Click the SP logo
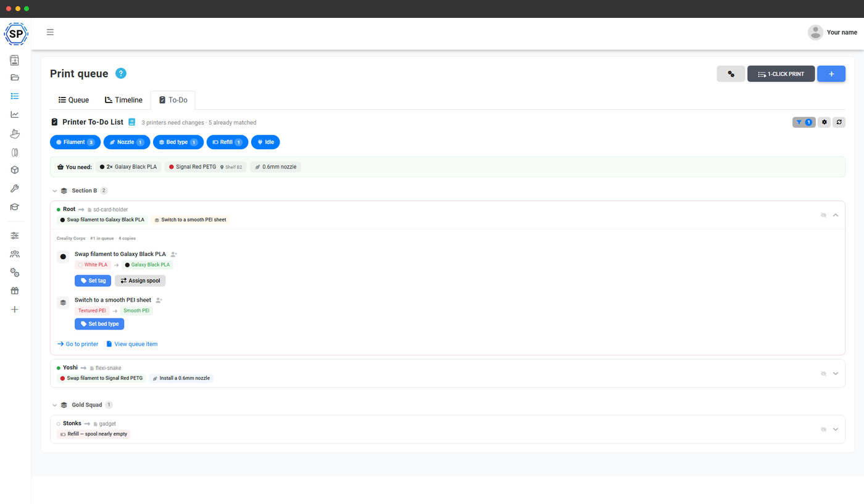This screenshot has width=864, height=504. pyautogui.click(x=15, y=34)
